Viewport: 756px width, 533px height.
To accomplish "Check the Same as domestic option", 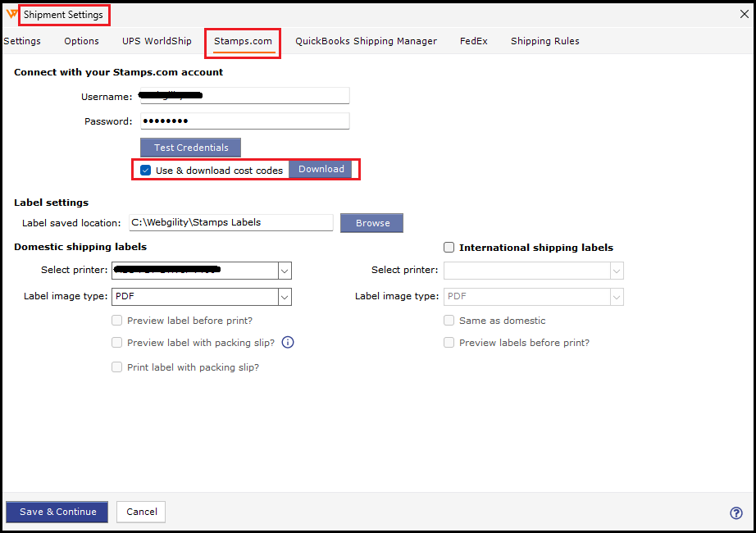I will [x=449, y=321].
